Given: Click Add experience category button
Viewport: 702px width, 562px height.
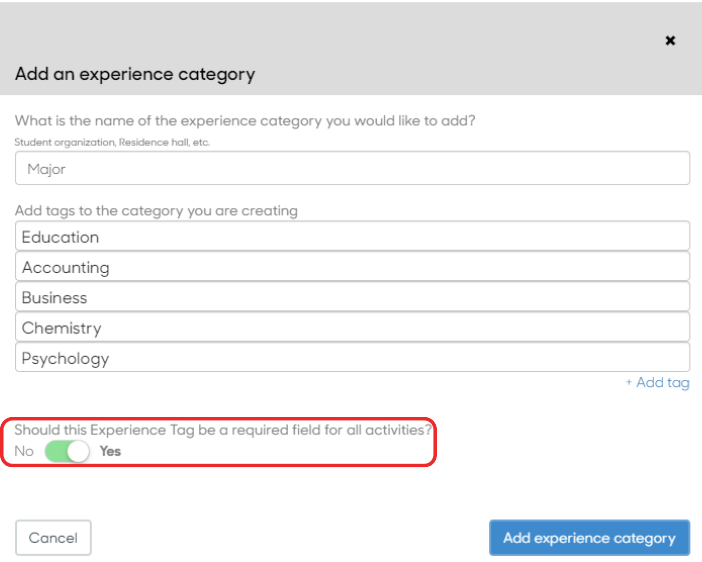Looking at the screenshot, I should point(589,538).
